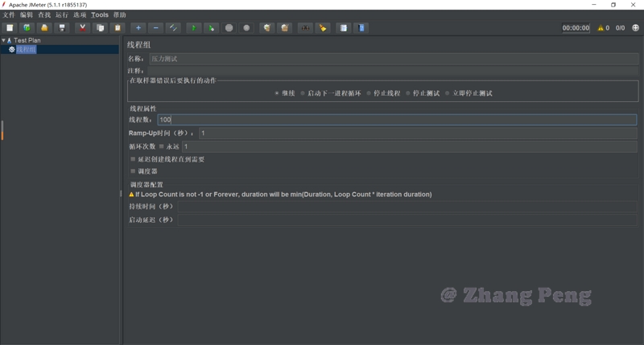Click the Ramp-Up时间 input field
Screen dimensions: 644x345
[417, 133]
